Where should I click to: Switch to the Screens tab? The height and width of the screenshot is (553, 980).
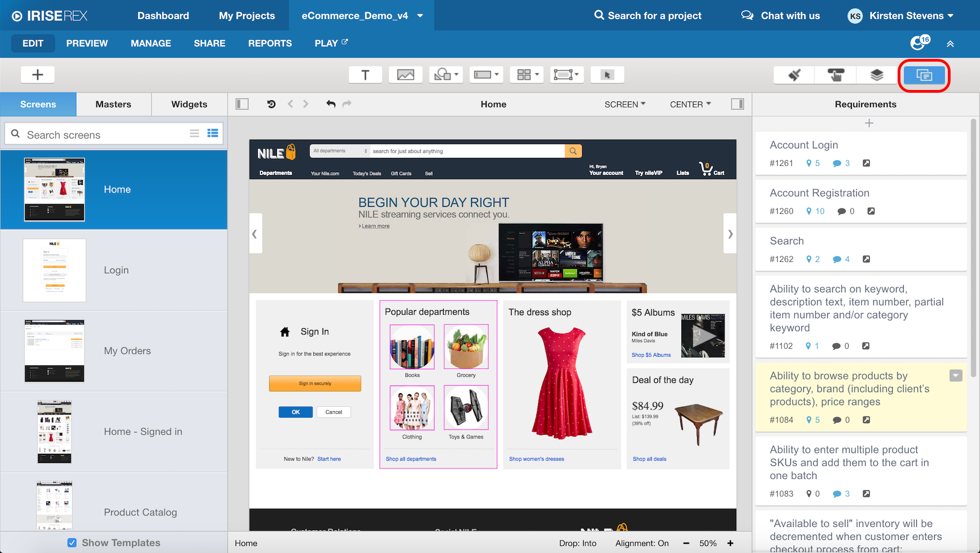[x=38, y=104]
